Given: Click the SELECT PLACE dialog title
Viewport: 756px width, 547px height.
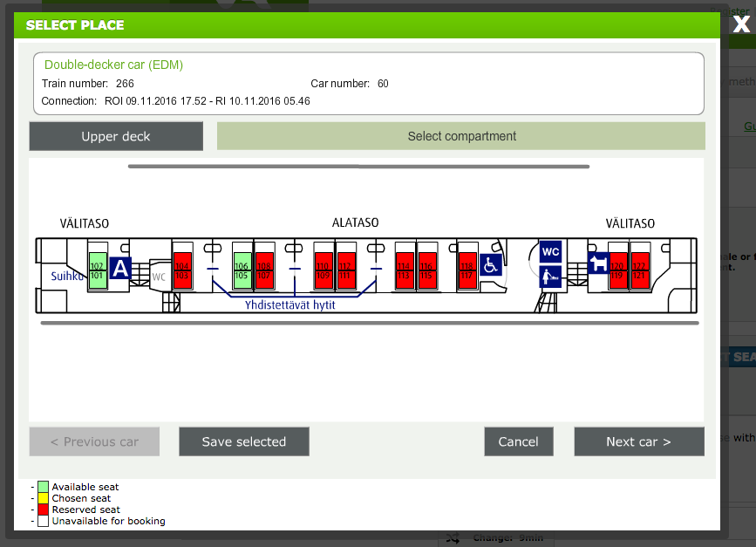Looking at the screenshot, I should pyautogui.click(x=75, y=25).
